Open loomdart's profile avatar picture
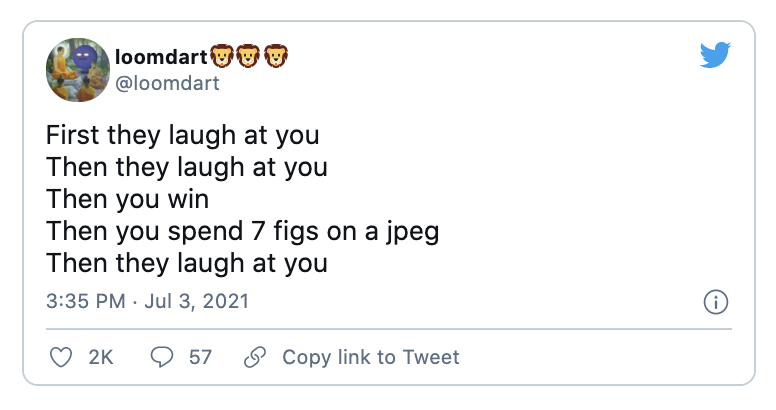 point(76,73)
